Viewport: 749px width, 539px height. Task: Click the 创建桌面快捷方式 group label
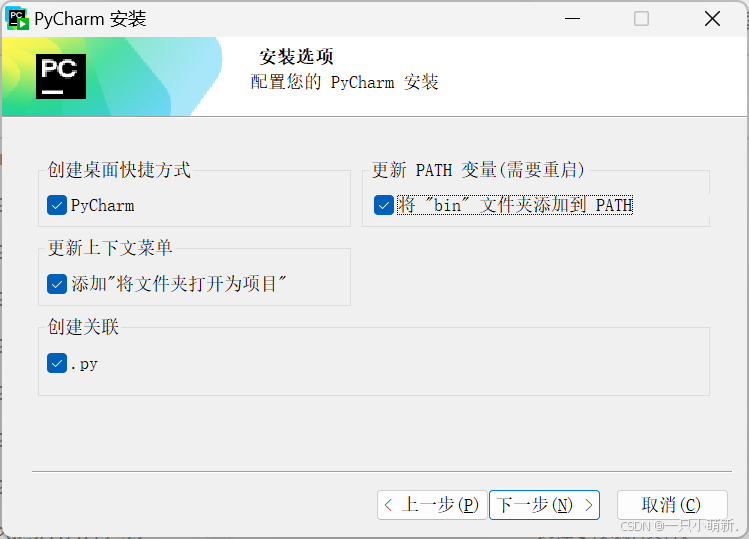click(x=119, y=170)
